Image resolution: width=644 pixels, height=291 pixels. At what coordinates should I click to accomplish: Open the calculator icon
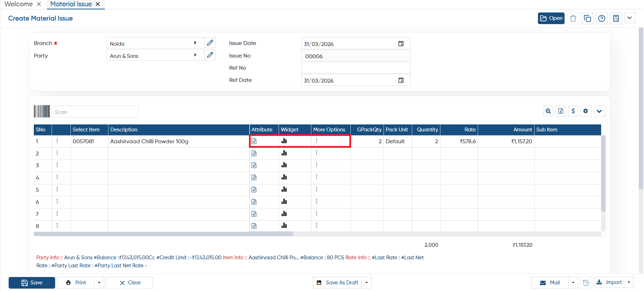616,18
